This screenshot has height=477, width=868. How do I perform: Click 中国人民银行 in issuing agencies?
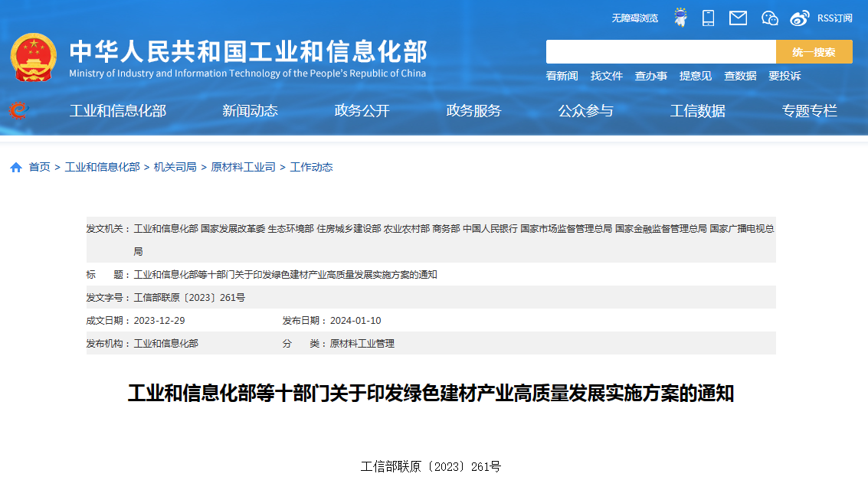(490, 228)
